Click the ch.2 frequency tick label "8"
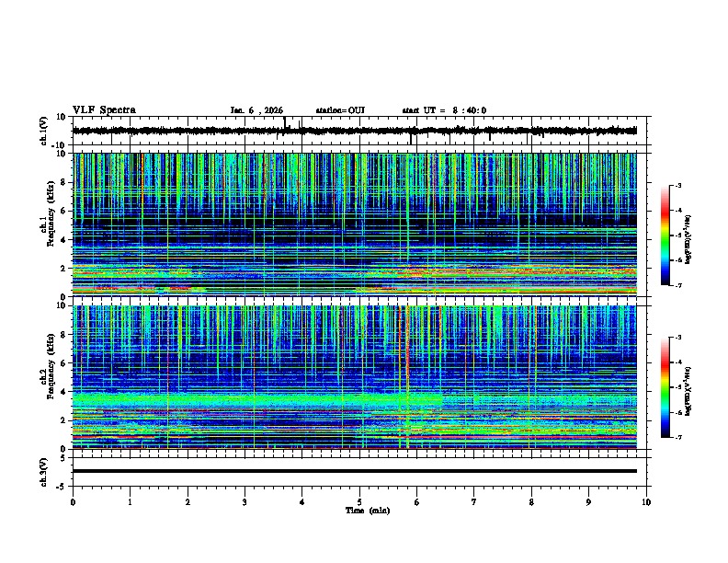Image resolution: width=728 pixels, height=563 pixels. pos(63,335)
